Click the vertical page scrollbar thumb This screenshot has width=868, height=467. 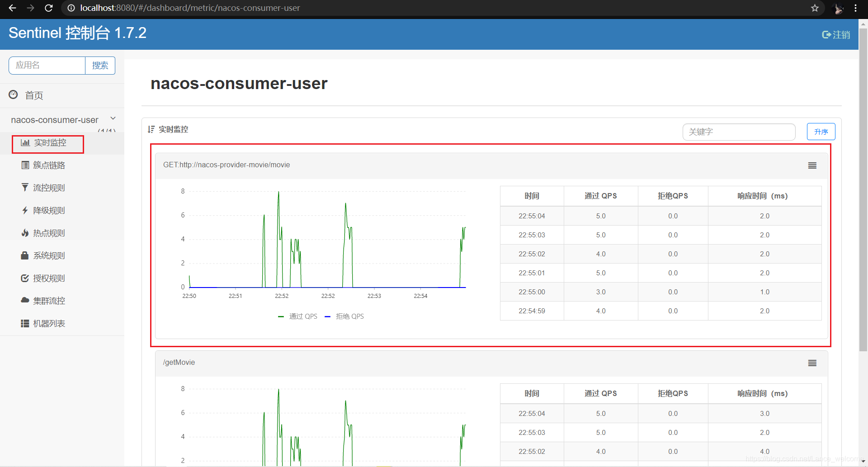point(863,190)
